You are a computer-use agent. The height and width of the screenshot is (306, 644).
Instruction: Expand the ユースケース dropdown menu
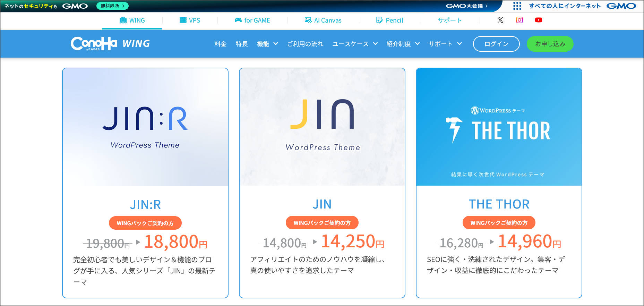(x=355, y=44)
